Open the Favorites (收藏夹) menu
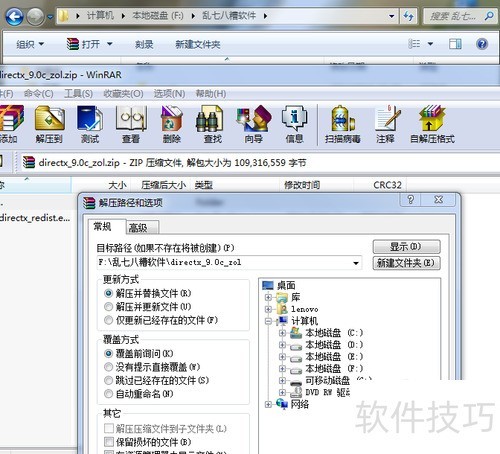Screen dimensions: 500x454 (x=123, y=94)
